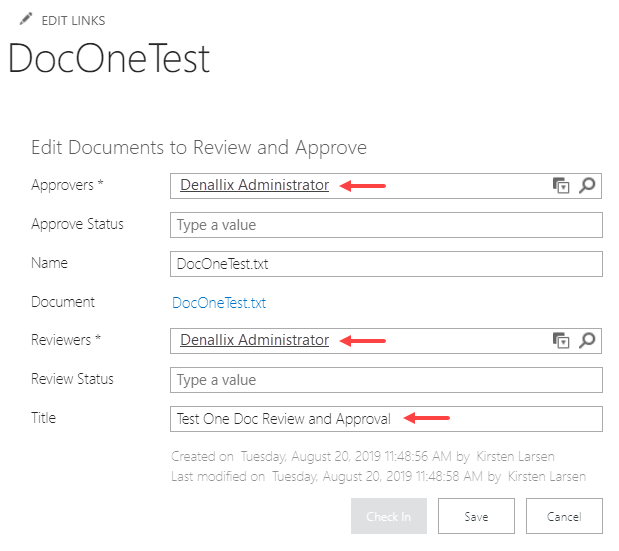Open Kirsten Larsen on the Last modified line
This screenshot has width=619, height=551.
click(547, 476)
